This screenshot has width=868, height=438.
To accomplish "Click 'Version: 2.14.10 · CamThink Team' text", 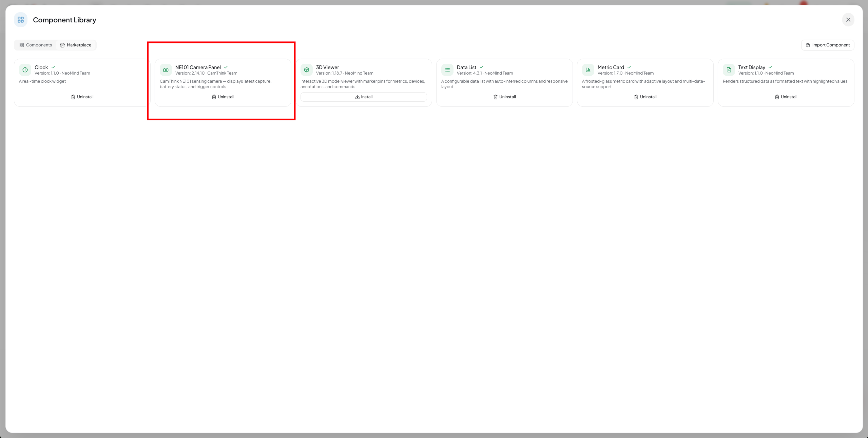I will click(206, 73).
